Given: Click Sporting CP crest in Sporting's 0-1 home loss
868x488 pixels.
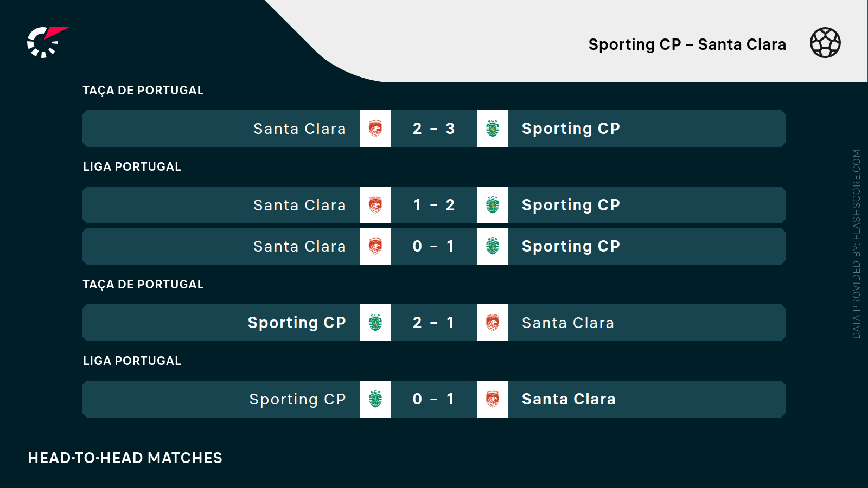Looking at the screenshot, I should click(x=375, y=399).
